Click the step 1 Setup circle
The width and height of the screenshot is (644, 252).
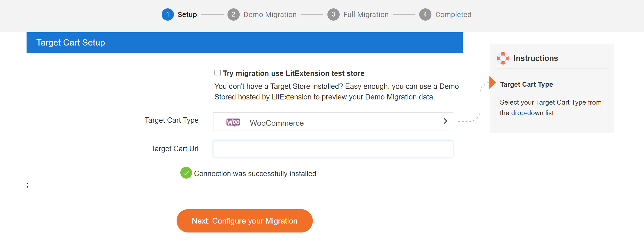coord(168,14)
